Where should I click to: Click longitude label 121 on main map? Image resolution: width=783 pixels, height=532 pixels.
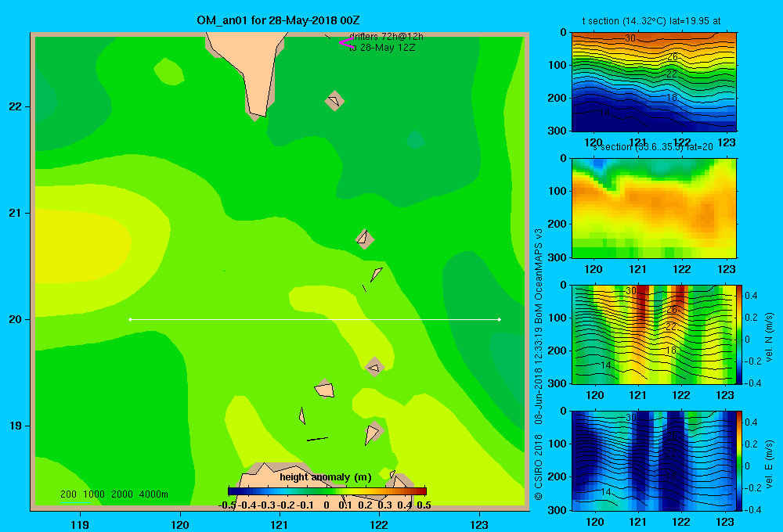coord(280,524)
